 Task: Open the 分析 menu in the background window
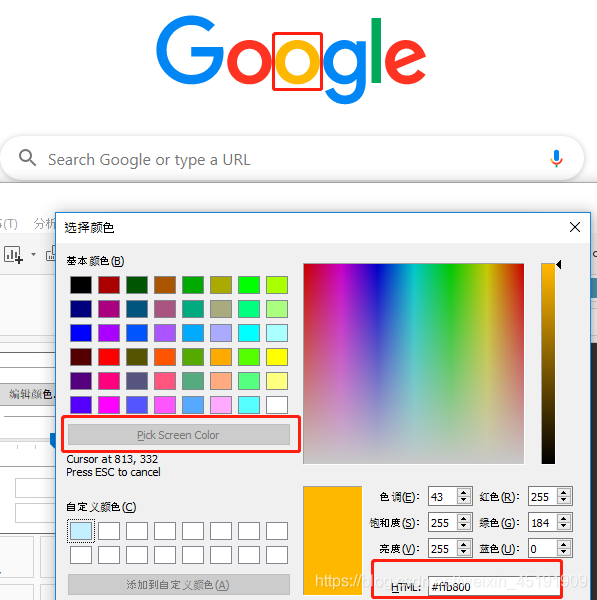coord(44,224)
